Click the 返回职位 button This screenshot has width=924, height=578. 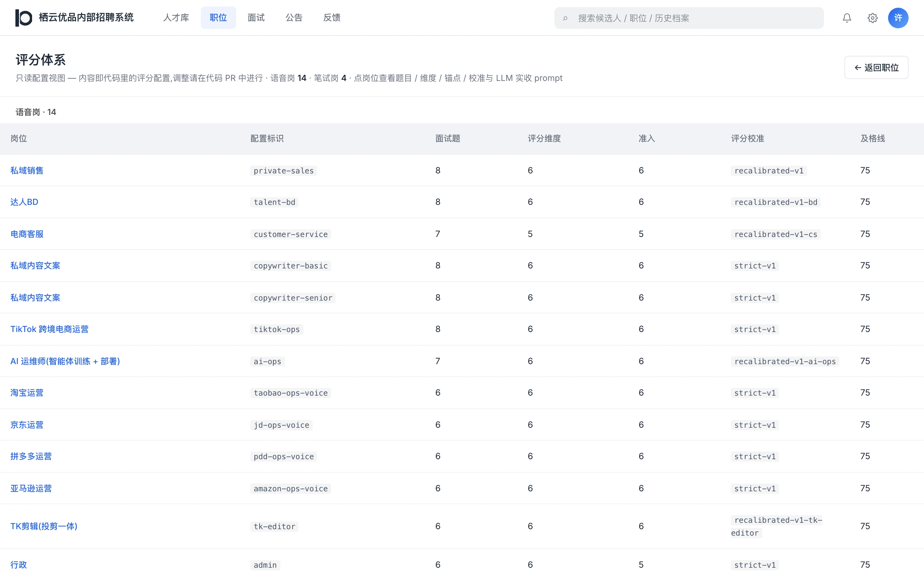coord(876,68)
